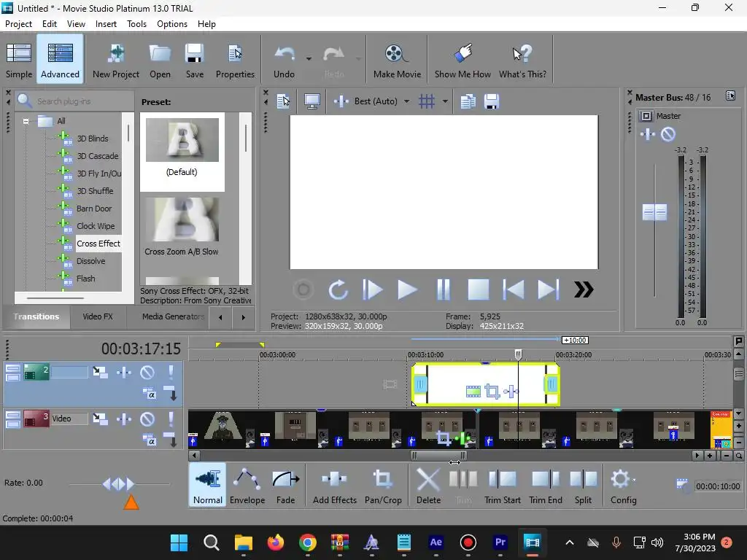Switch to Media Generators tab
The height and width of the screenshot is (560, 747).
tap(173, 316)
